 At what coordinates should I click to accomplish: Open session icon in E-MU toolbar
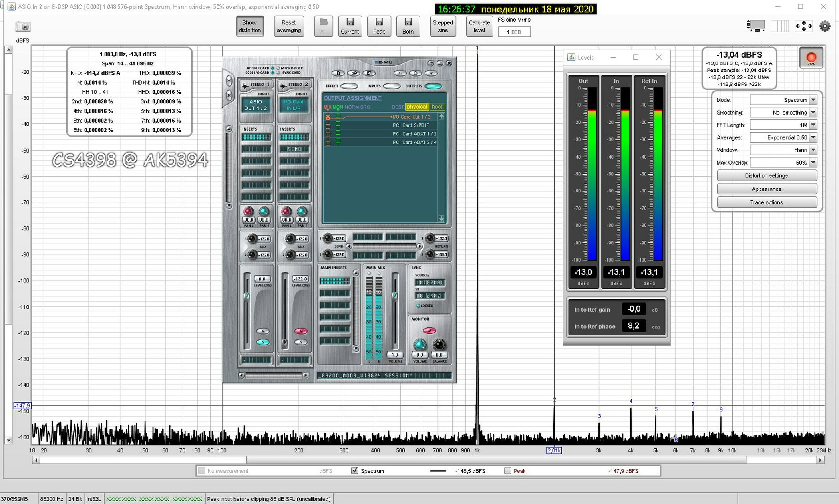point(354,73)
